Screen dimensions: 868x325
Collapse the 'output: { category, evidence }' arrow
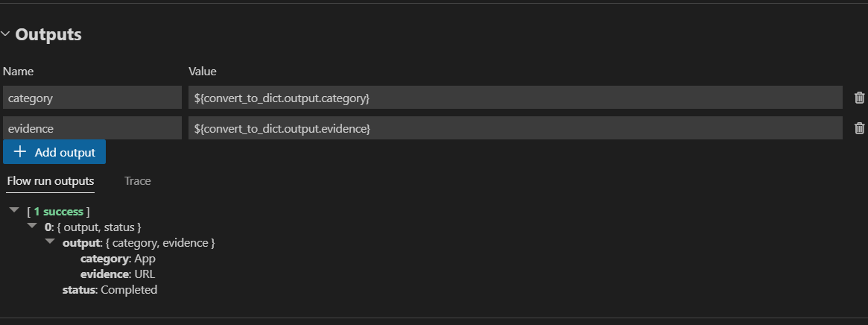coord(50,242)
